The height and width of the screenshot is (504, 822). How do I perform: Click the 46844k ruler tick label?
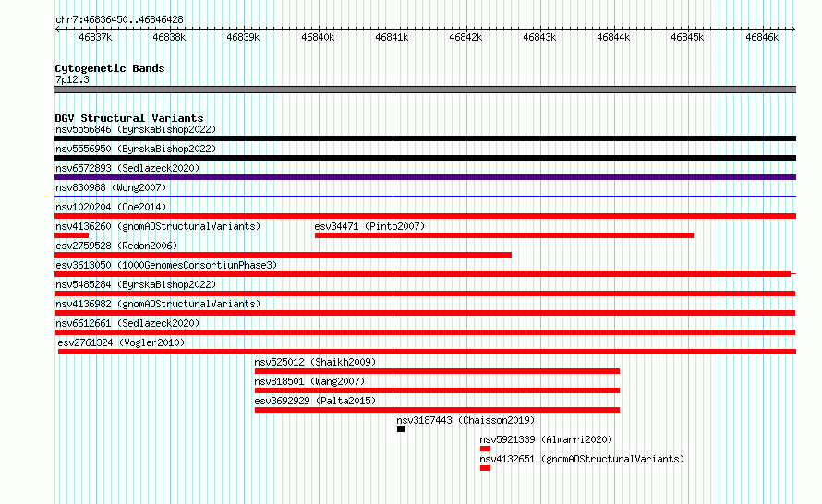tap(613, 38)
